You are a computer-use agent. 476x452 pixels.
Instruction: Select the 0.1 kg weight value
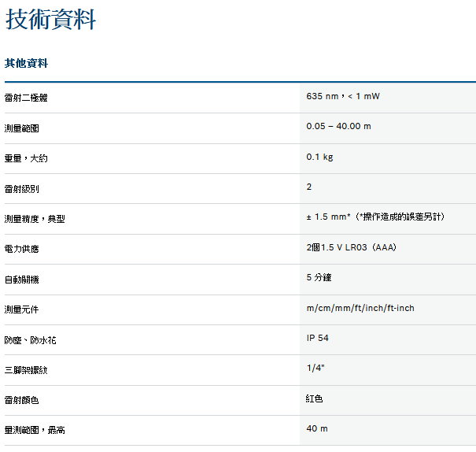pyautogui.click(x=319, y=157)
